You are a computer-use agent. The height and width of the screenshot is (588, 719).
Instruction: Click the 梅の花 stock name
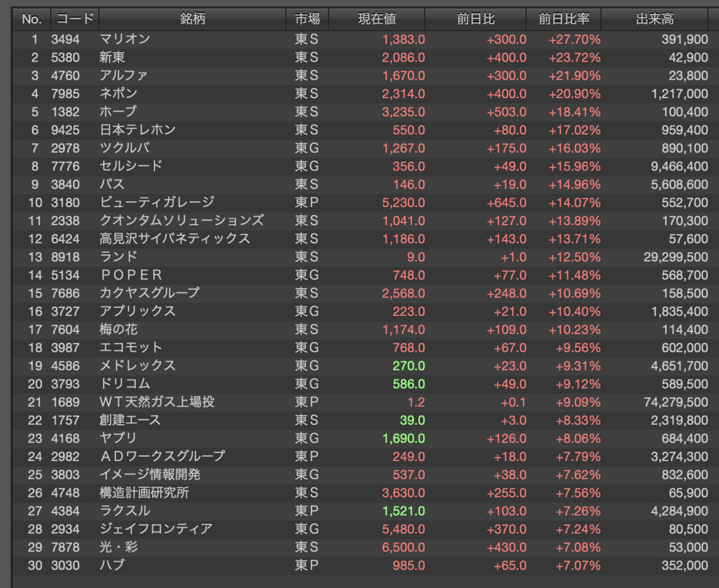click(x=118, y=329)
